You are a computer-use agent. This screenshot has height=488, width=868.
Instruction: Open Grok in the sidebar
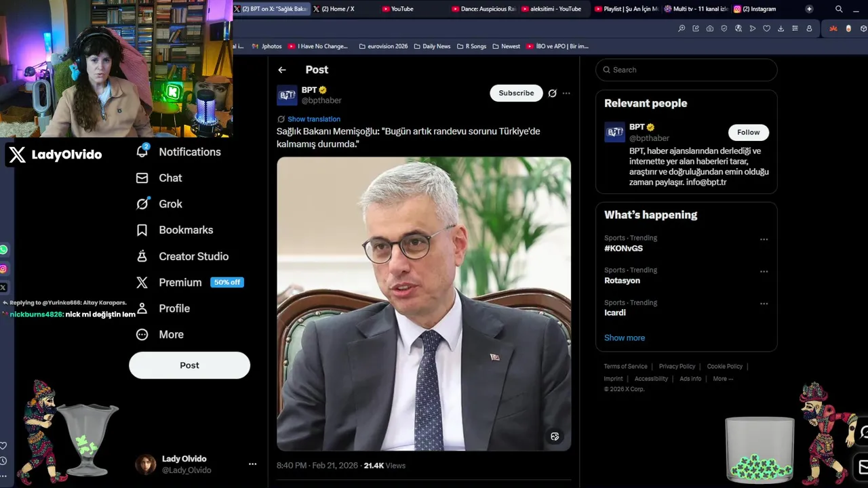point(159,204)
